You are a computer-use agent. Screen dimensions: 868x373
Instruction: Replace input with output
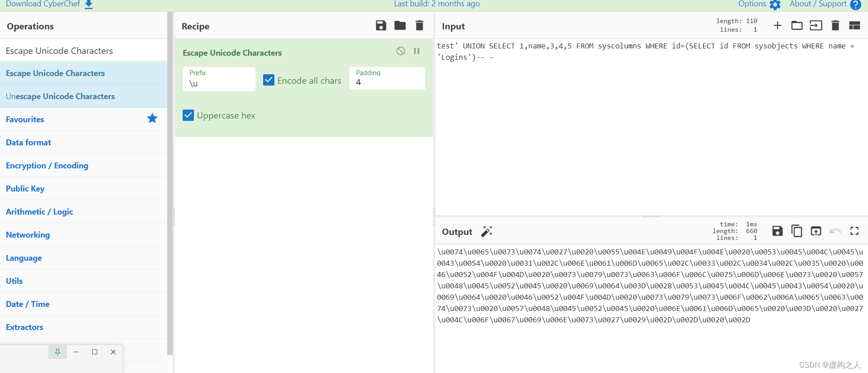point(816,231)
